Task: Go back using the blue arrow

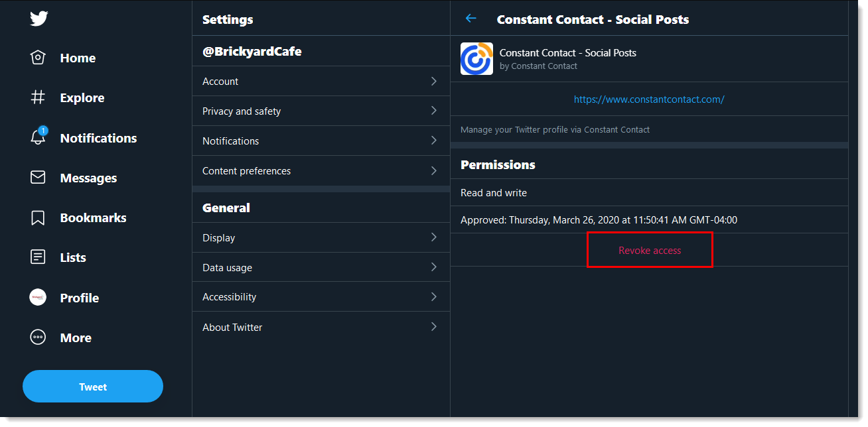Action: point(471,19)
